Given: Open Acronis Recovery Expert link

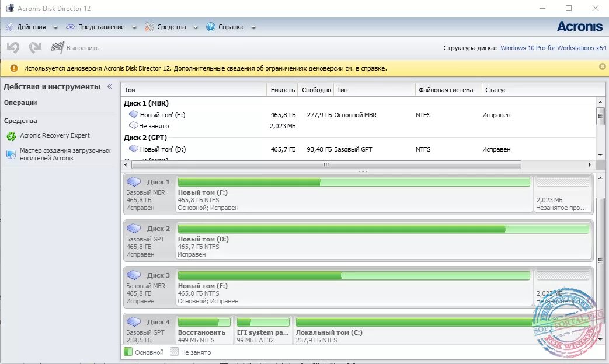Looking at the screenshot, I should [55, 135].
